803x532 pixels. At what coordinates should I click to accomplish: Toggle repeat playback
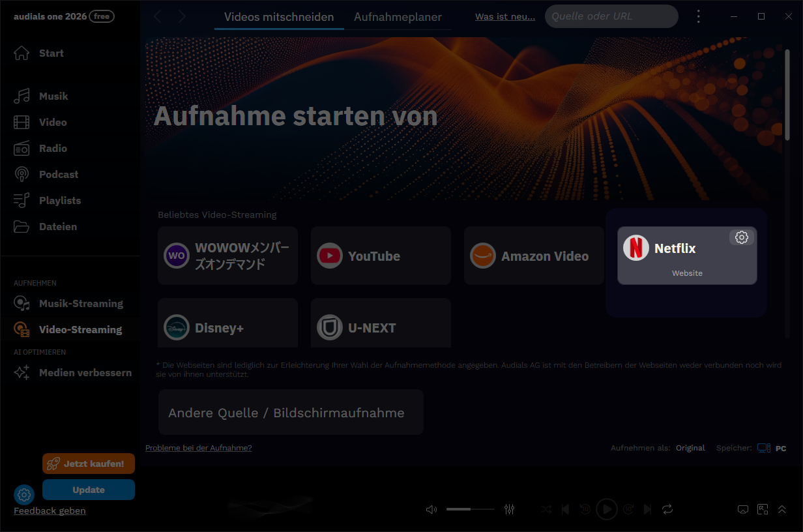pyautogui.click(x=667, y=509)
